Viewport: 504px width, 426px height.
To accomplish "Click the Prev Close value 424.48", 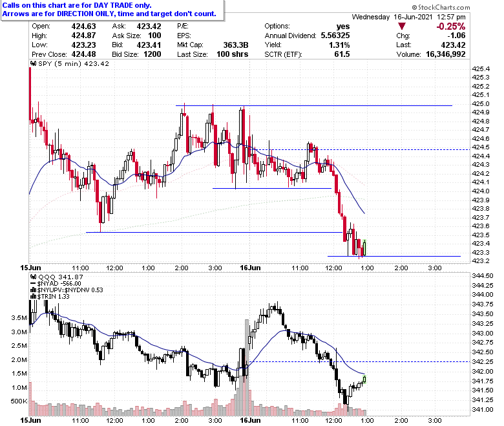I will point(83,54).
